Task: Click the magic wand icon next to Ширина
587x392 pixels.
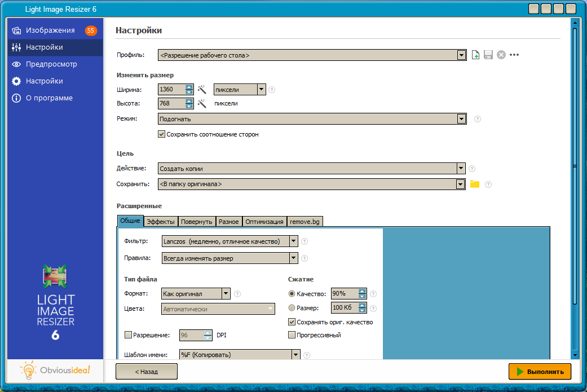Action: tap(202, 90)
